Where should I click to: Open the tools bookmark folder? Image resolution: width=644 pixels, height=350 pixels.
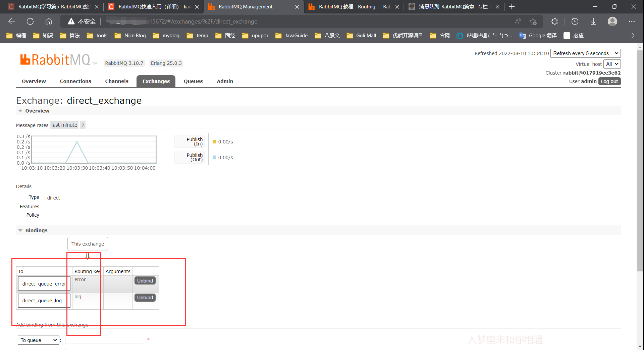click(97, 36)
